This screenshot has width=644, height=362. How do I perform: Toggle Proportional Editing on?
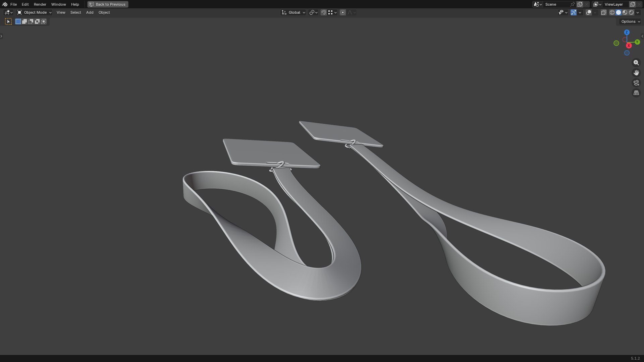(342, 12)
